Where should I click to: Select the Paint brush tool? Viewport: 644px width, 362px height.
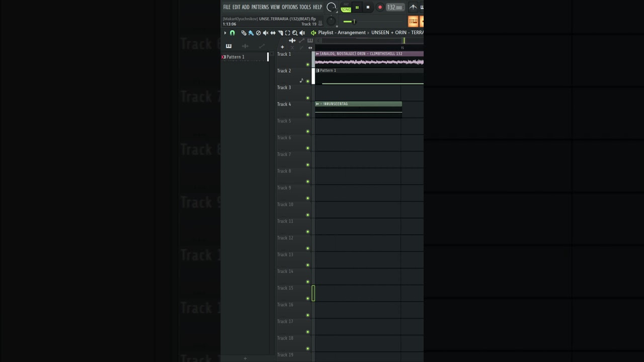pyautogui.click(x=251, y=33)
